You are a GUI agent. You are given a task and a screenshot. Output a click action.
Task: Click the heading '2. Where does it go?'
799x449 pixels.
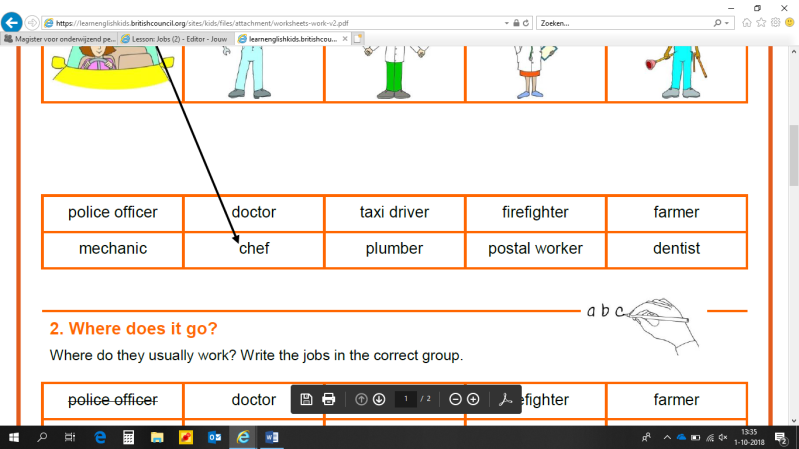134,329
